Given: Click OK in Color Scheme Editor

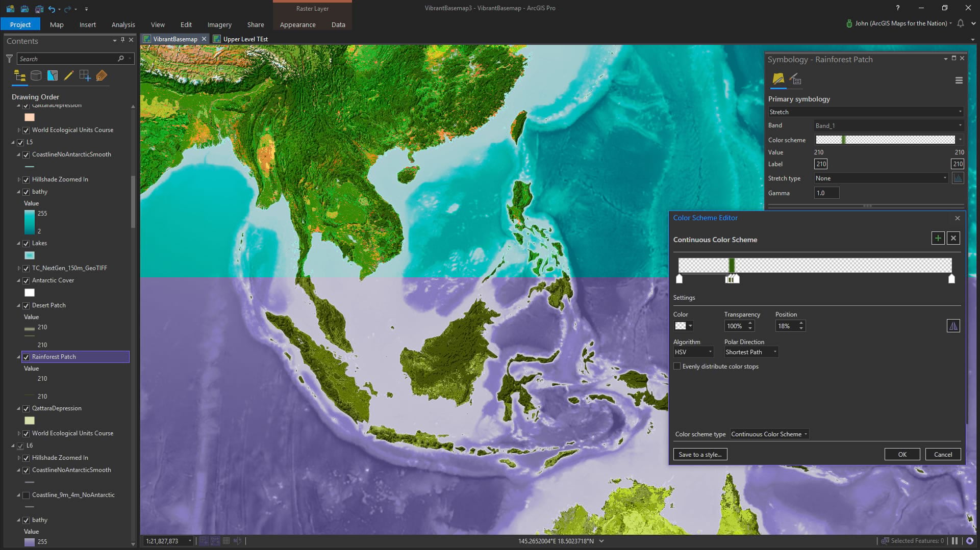Looking at the screenshot, I should (902, 455).
